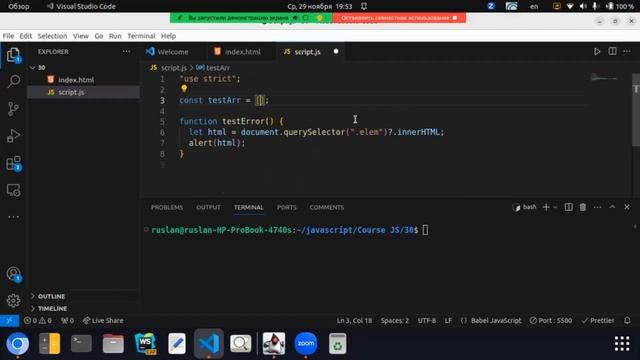Click the editor minimap
The height and width of the screenshot is (360, 640).
pos(603,78)
